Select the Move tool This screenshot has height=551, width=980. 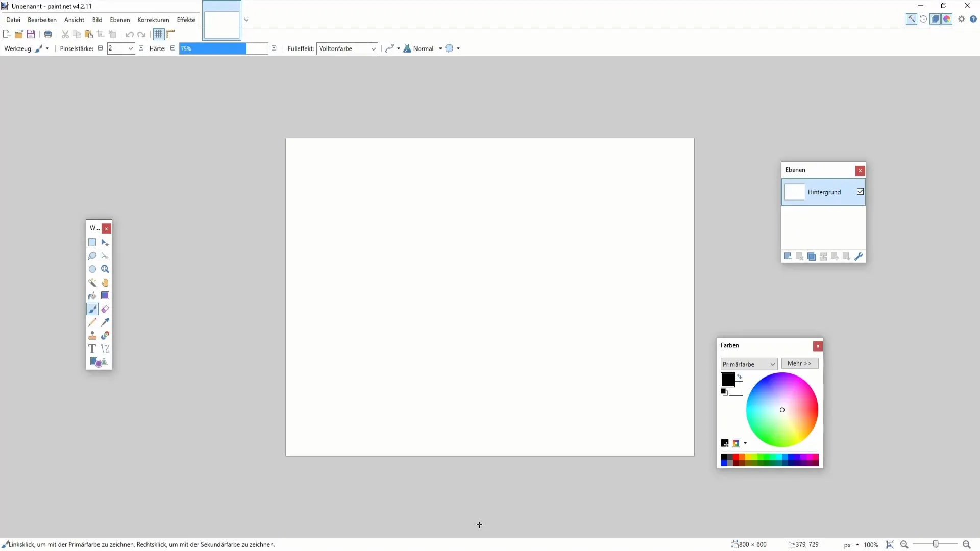105,242
